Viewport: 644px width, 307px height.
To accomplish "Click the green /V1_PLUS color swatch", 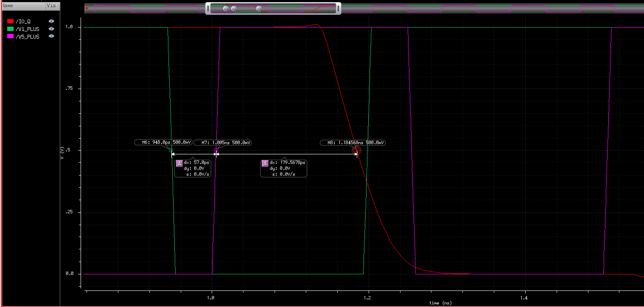I will click(11, 29).
